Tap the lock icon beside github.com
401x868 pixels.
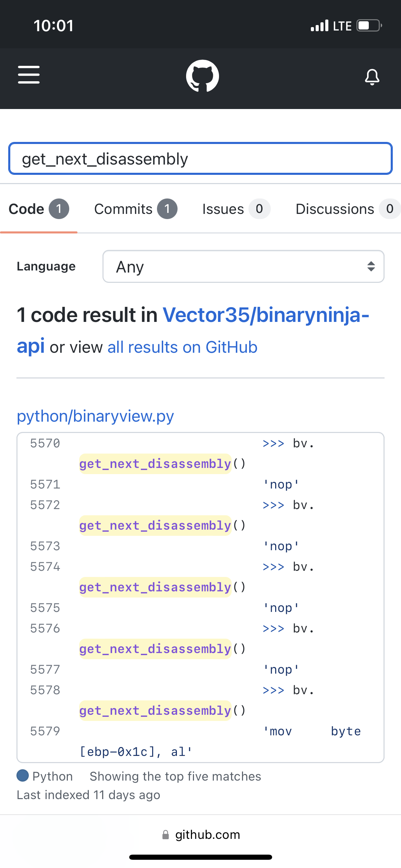pos(166,835)
